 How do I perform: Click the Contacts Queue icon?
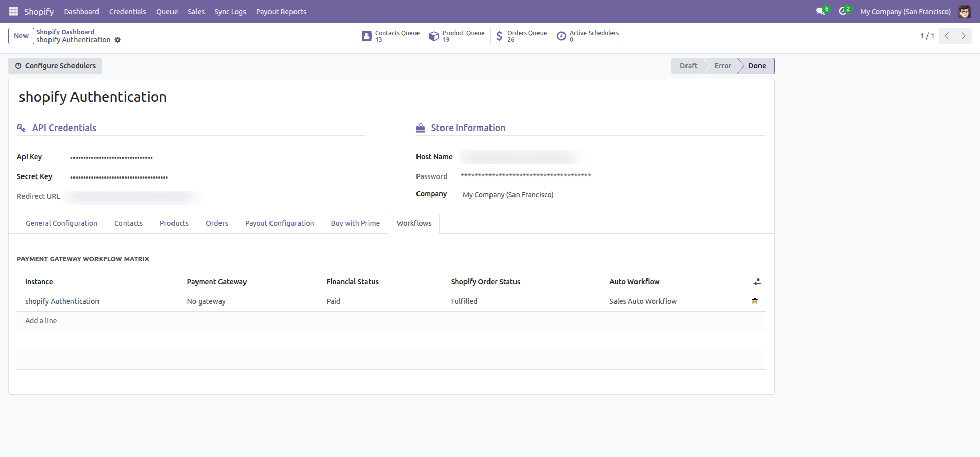pos(366,36)
